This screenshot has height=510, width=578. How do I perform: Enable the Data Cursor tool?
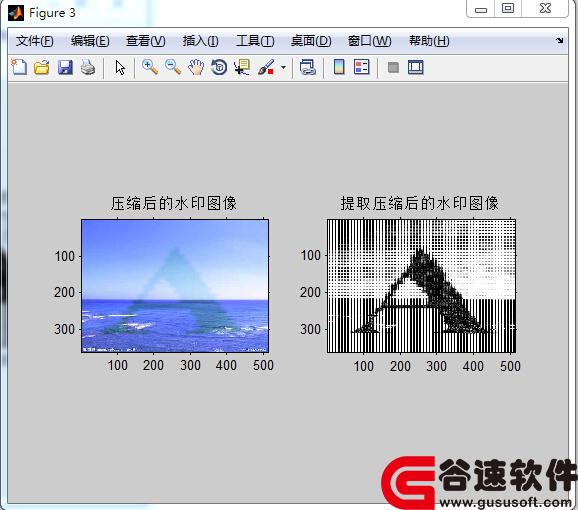[x=242, y=67]
